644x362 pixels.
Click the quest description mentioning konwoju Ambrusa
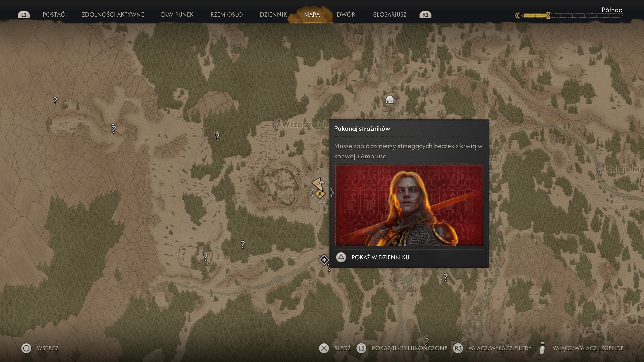tap(409, 151)
